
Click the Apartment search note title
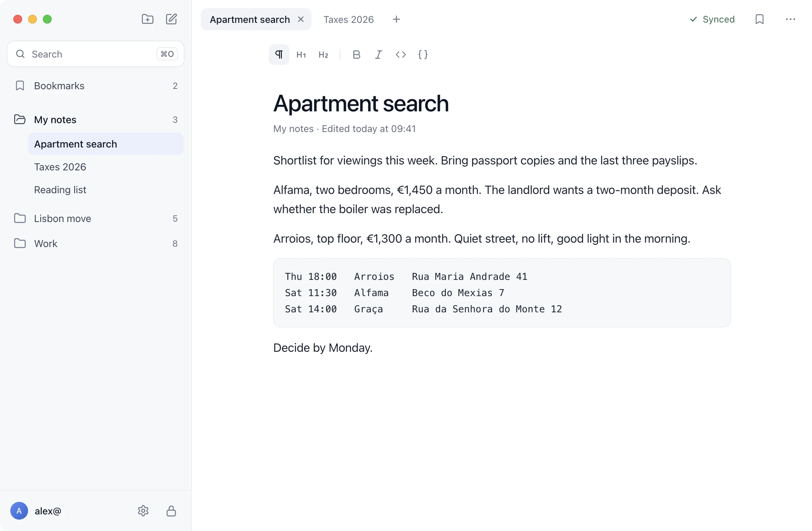(x=361, y=103)
